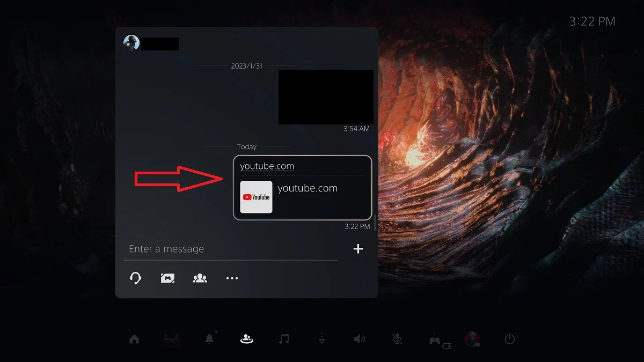The width and height of the screenshot is (644, 362).
Task: Open the notifications bell
Action: (x=209, y=339)
